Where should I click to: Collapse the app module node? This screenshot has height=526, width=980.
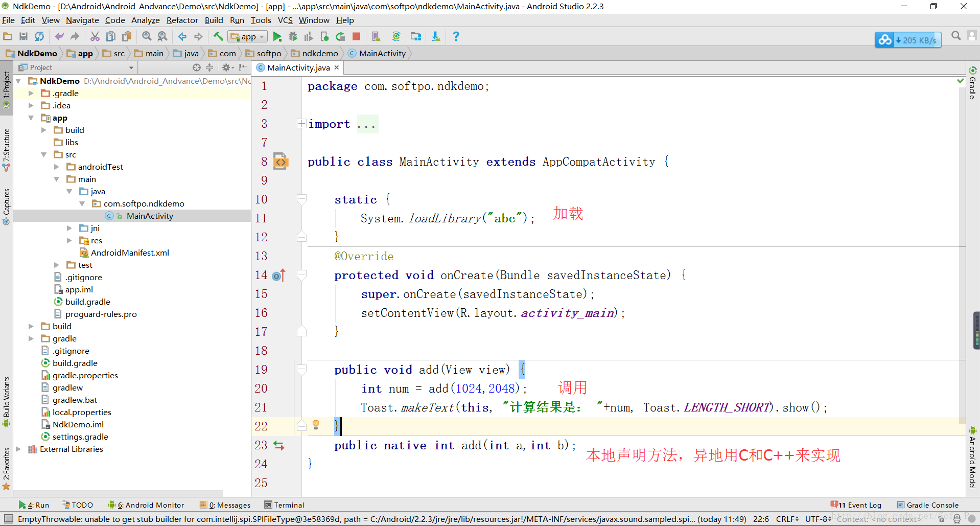(x=31, y=118)
